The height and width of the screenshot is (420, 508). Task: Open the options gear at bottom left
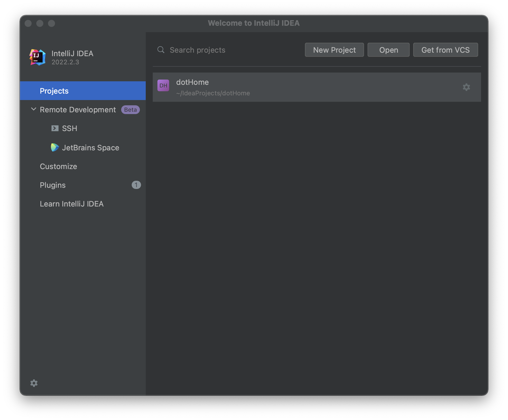click(34, 383)
